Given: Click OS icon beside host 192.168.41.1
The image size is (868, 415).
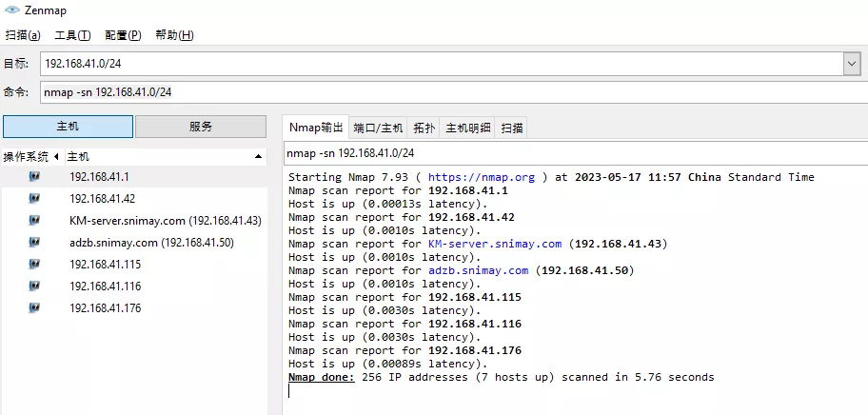Looking at the screenshot, I should click(x=34, y=176).
